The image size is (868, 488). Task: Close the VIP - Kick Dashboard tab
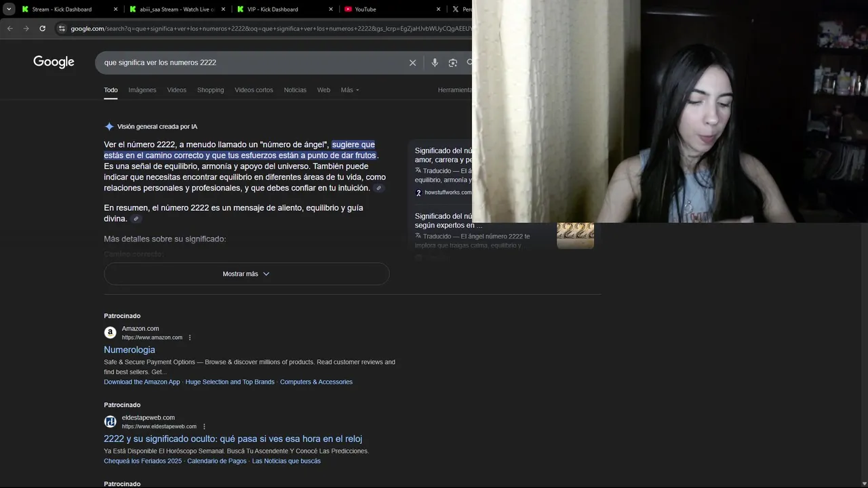pos(331,9)
